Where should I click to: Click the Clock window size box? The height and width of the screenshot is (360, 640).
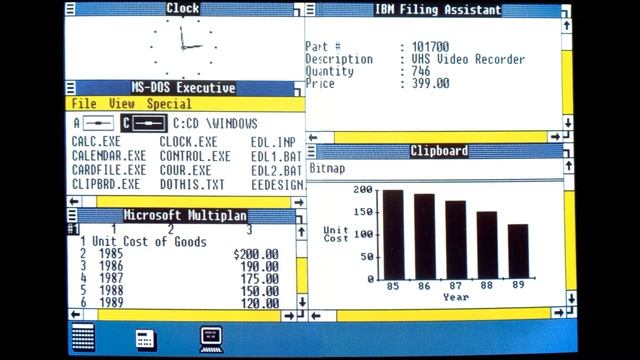point(298,10)
